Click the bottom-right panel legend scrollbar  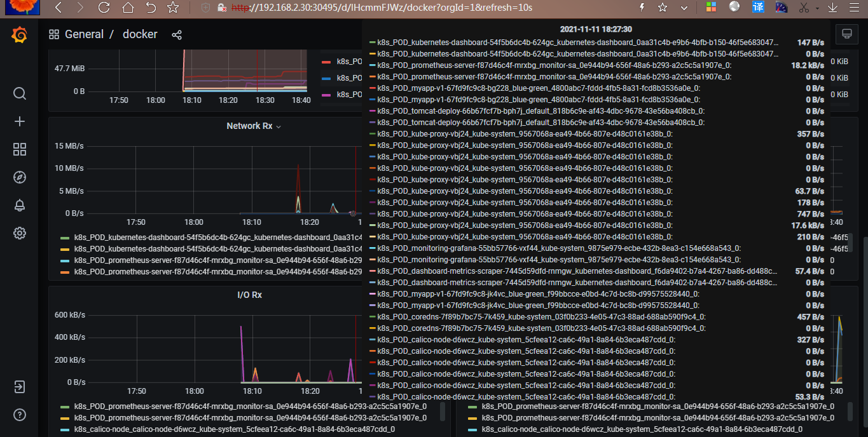[850, 412]
